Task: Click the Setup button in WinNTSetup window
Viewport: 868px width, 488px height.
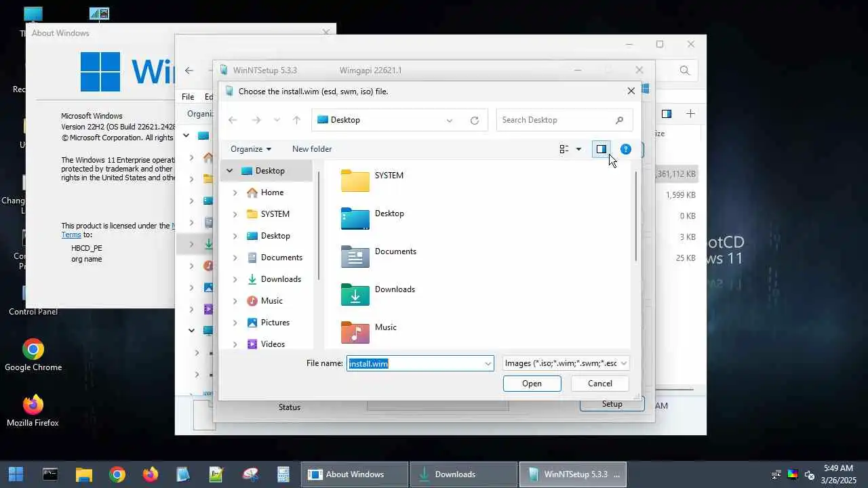Action: click(612, 404)
